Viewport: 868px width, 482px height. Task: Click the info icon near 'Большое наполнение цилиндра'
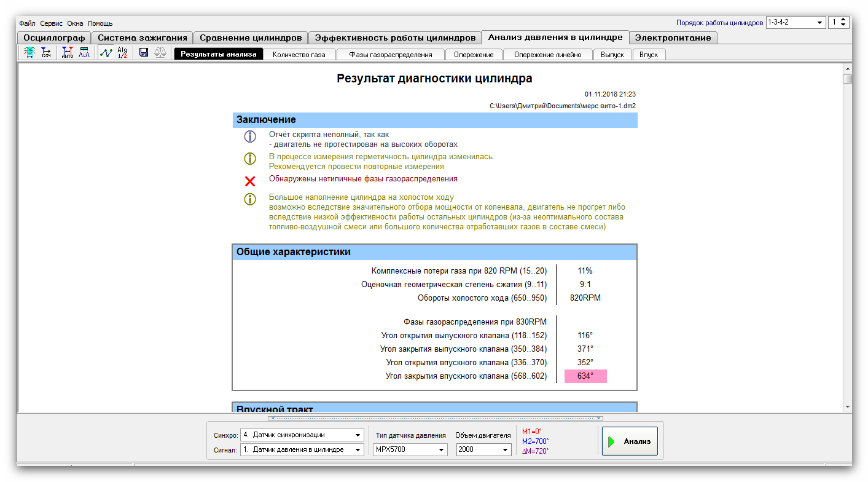tap(250, 199)
